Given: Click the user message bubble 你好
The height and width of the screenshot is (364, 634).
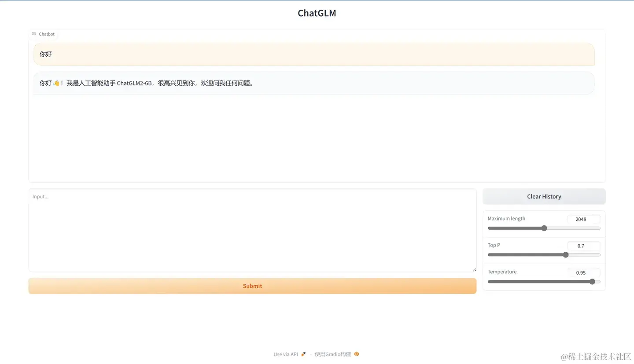Looking at the screenshot, I should click(x=313, y=54).
